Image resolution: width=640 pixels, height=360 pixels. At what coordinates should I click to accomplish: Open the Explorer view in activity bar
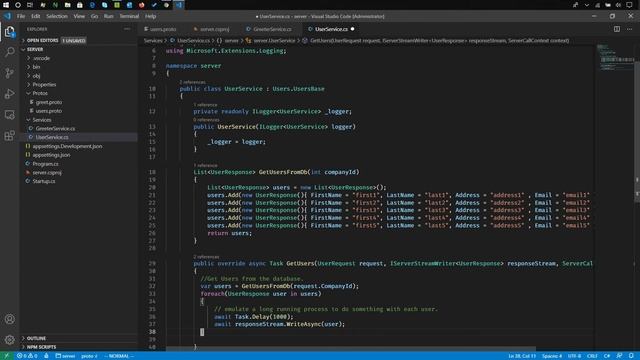point(10,32)
